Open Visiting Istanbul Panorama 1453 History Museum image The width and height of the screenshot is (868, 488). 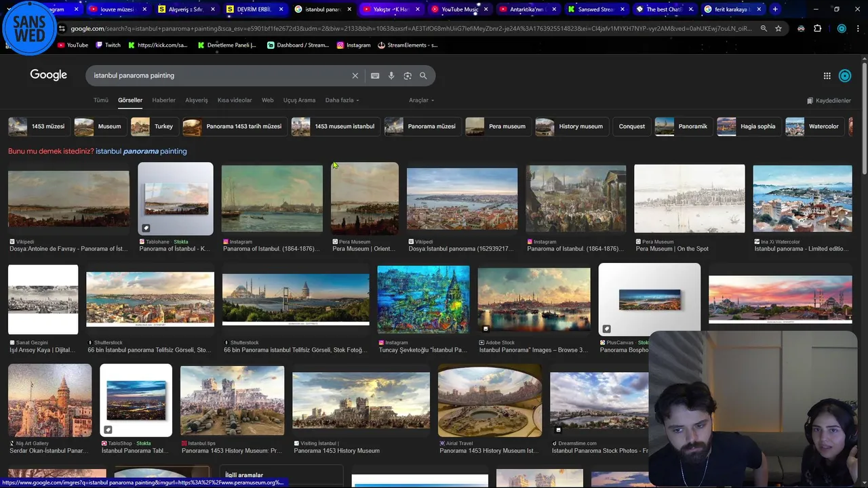(361, 401)
